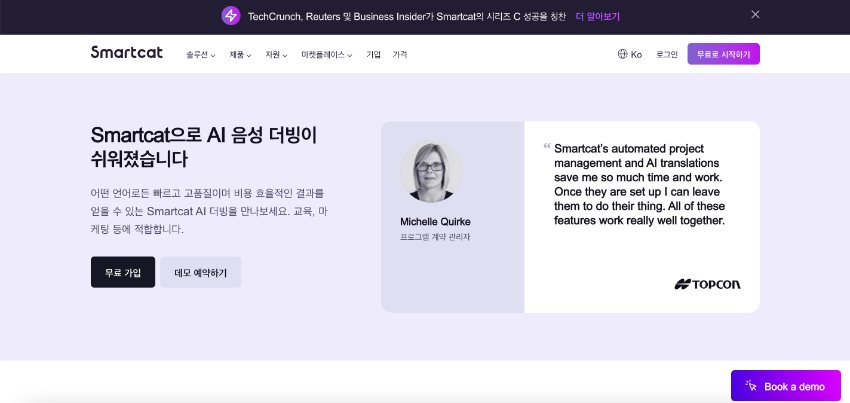Viewport: 850px width, 403px height.
Task: Click the globe language icon
Action: pyautogui.click(x=622, y=54)
